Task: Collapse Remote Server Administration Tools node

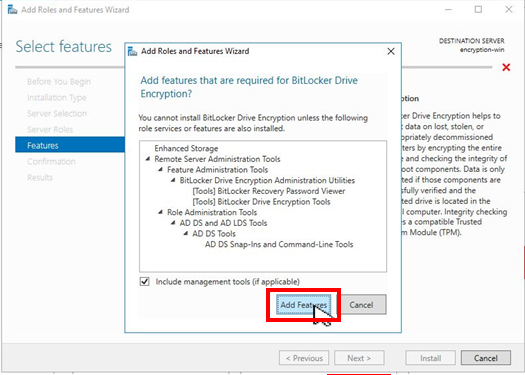Action: pos(148,159)
